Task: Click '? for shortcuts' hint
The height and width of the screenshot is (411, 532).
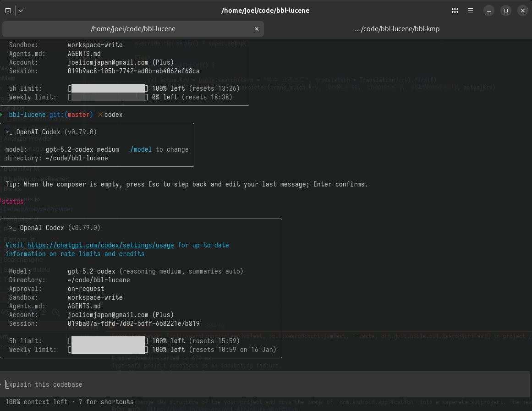Action: pyautogui.click(x=106, y=402)
